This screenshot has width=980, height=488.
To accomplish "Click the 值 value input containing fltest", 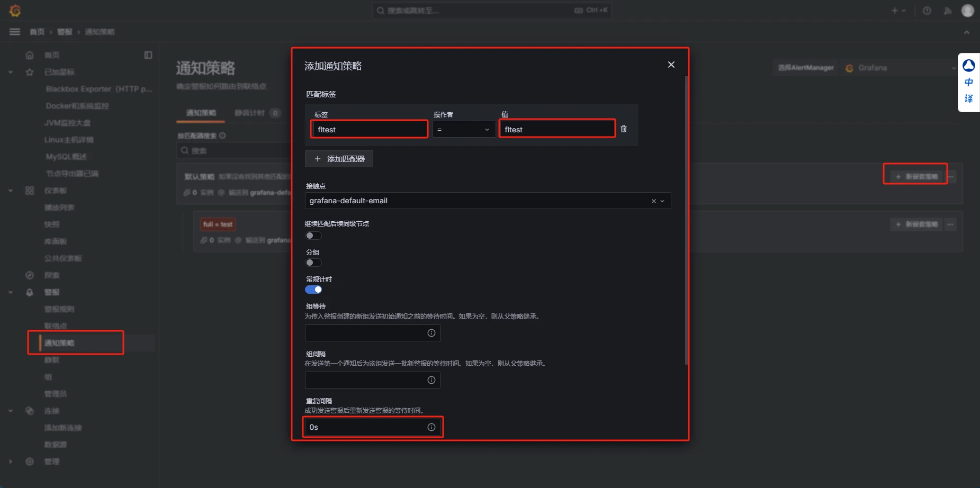I will (557, 129).
